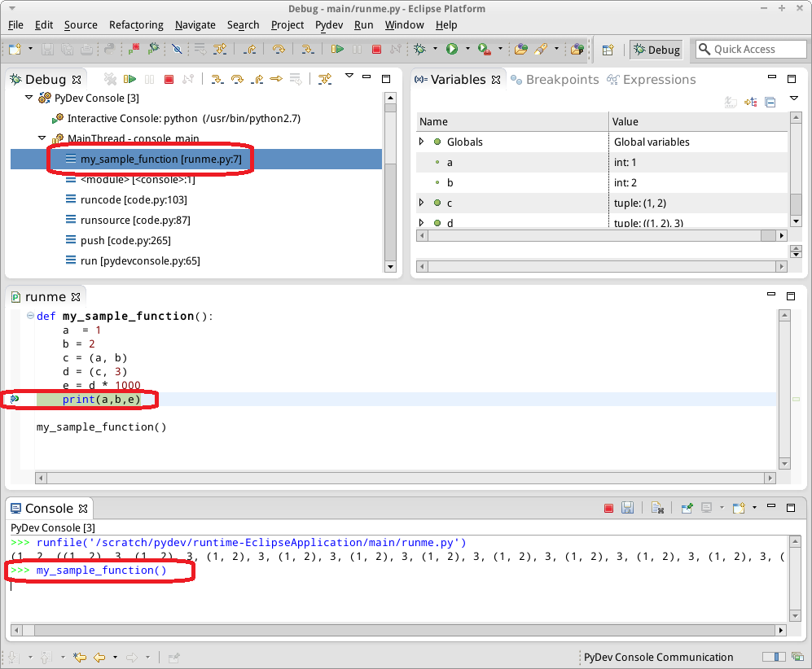Expand variable c tuple row

[x=422, y=203]
